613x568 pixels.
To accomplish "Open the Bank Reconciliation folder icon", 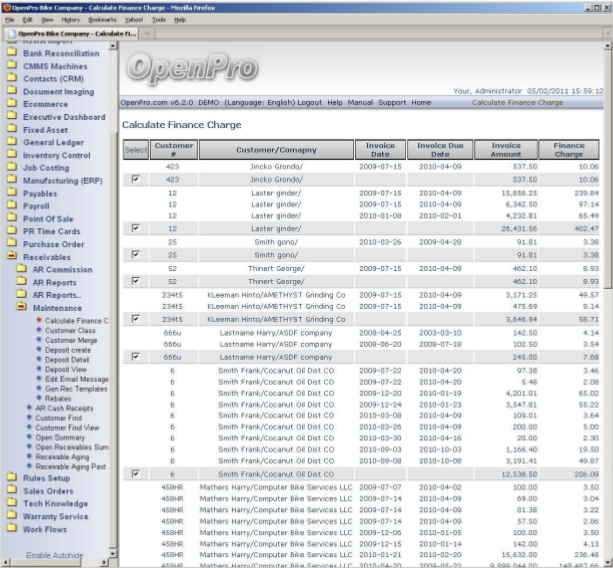I will [11, 53].
